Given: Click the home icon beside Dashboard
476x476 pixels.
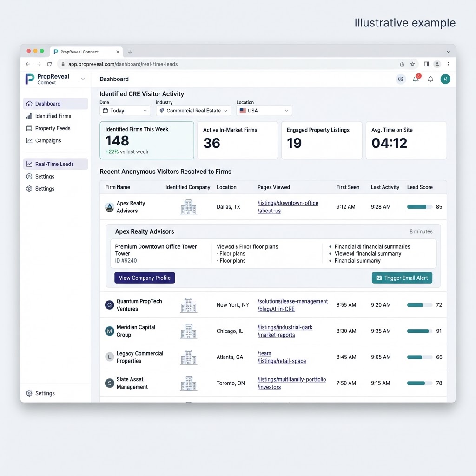Looking at the screenshot, I should (x=29, y=104).
